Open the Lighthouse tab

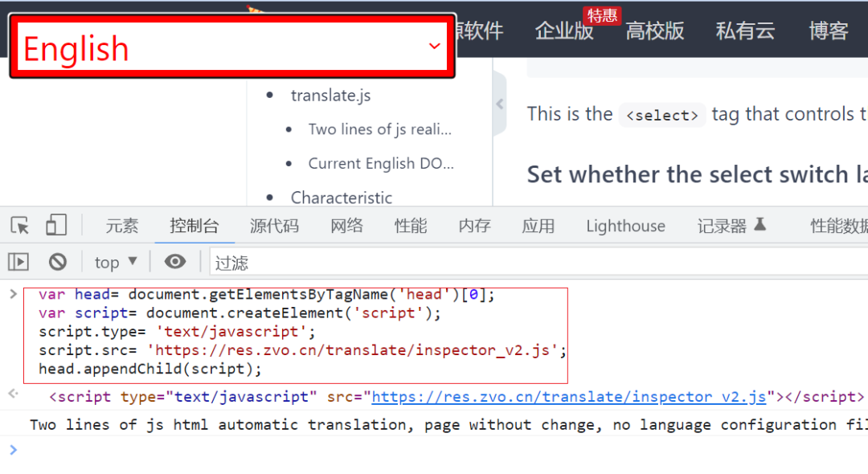(625, 226)
